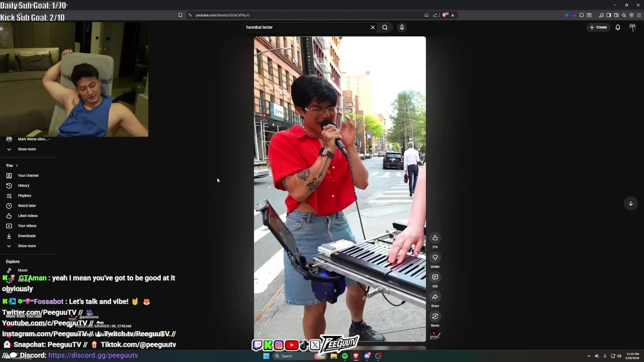Start voice search with the microphone
The width and height of the screenshot is (644, 362).
pyautogui.click(x=402, y=27)
